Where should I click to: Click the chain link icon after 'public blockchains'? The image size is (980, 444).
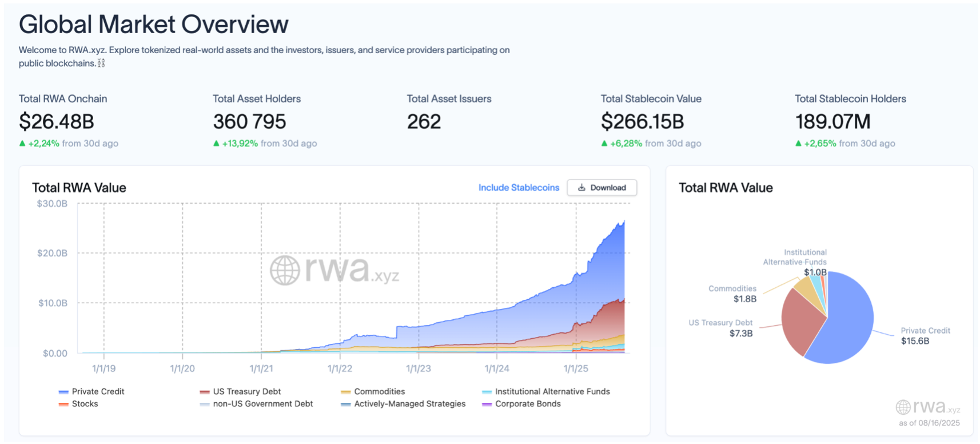pyautogui.click(x=101, y=64)
